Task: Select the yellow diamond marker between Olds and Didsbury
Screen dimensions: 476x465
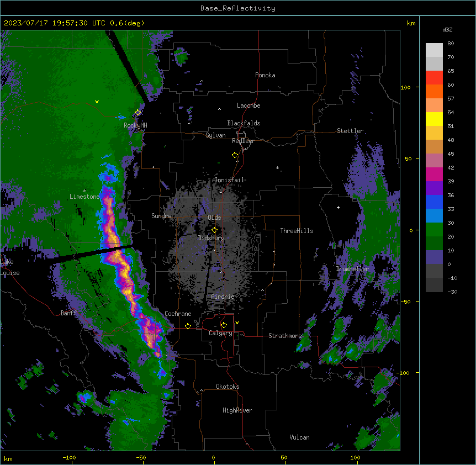Action: [214, 230]
